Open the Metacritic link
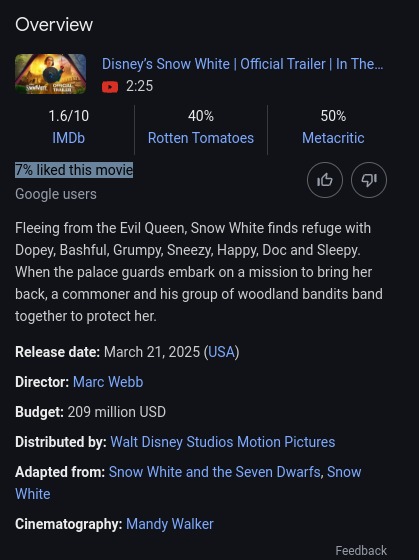This screenshot has height=560, width=419. click(333, 138)
